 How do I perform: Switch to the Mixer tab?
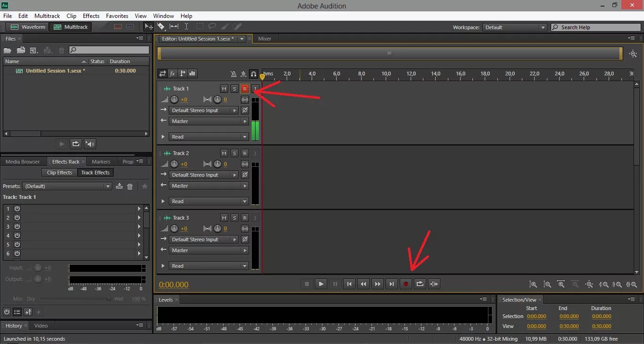tap(264, 39)
